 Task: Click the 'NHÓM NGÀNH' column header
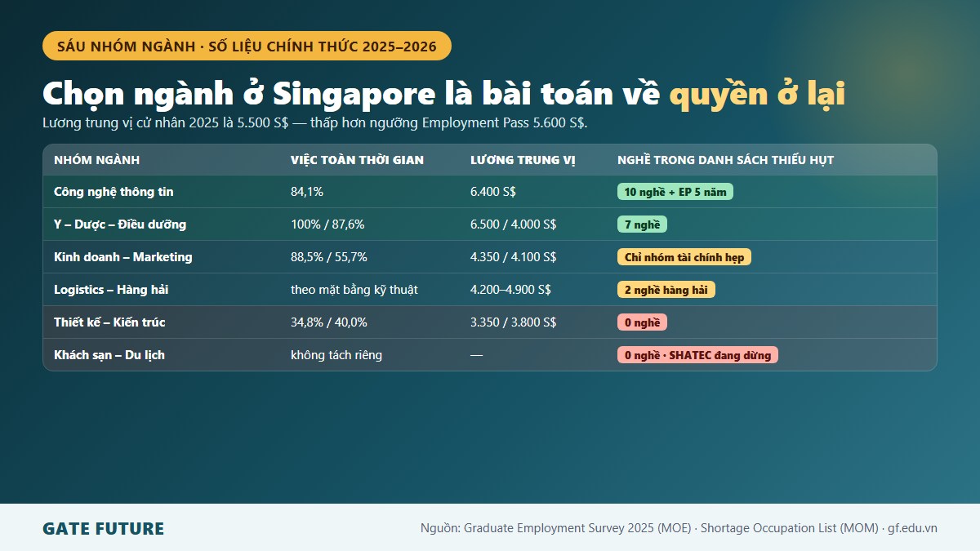(x=97, y=160)
